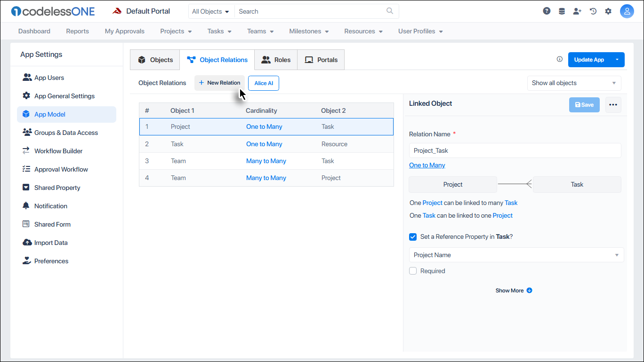The image size is (644, 362).
Task: Click the One to Many link for Task-Resource
Action: [264, 144]
